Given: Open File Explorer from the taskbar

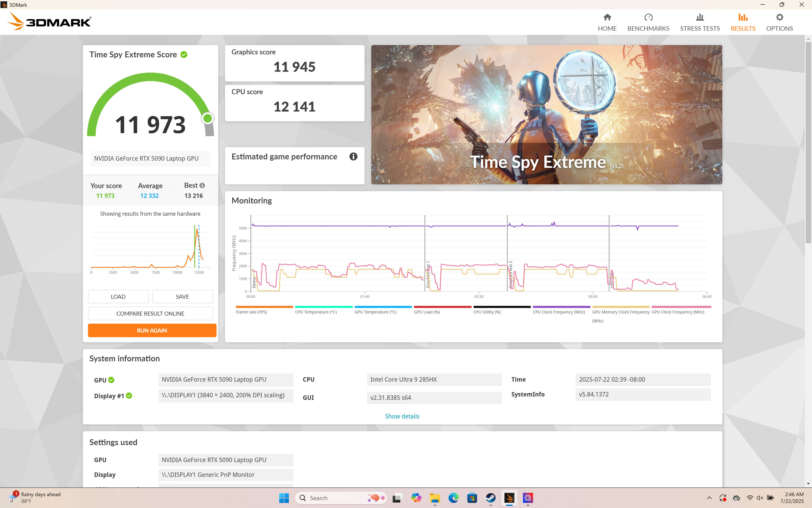Looking at the screenshot, I should pyautogui.click(x=435, y=498).
